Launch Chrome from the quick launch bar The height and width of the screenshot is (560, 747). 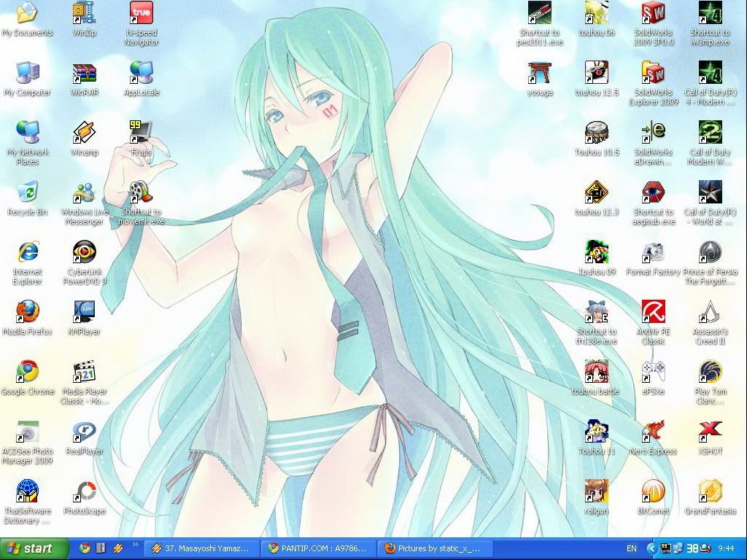tap(85, 548)
